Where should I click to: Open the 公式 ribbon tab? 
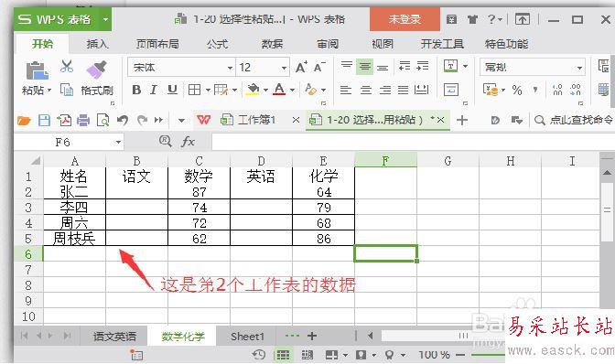(217, 44)
